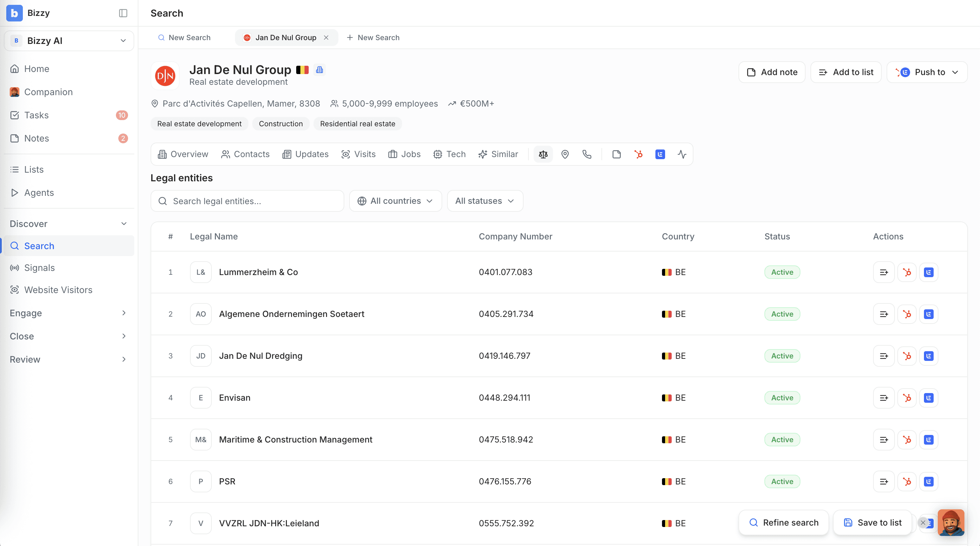Push Lummerzheim & Co to blue CRM
The width and height of the screenshot is (980, 546).
[x=929, y=272]
